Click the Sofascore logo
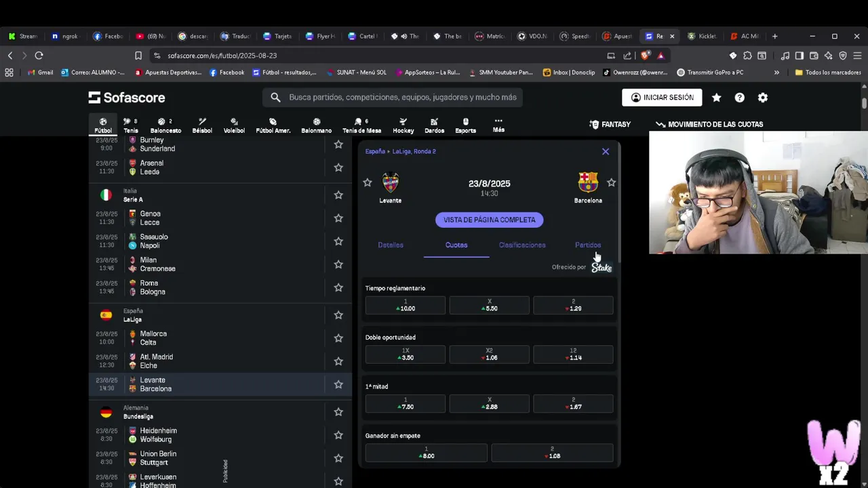Image resolution: width=868 pixels, height=488 pixels. pos(127,98)
